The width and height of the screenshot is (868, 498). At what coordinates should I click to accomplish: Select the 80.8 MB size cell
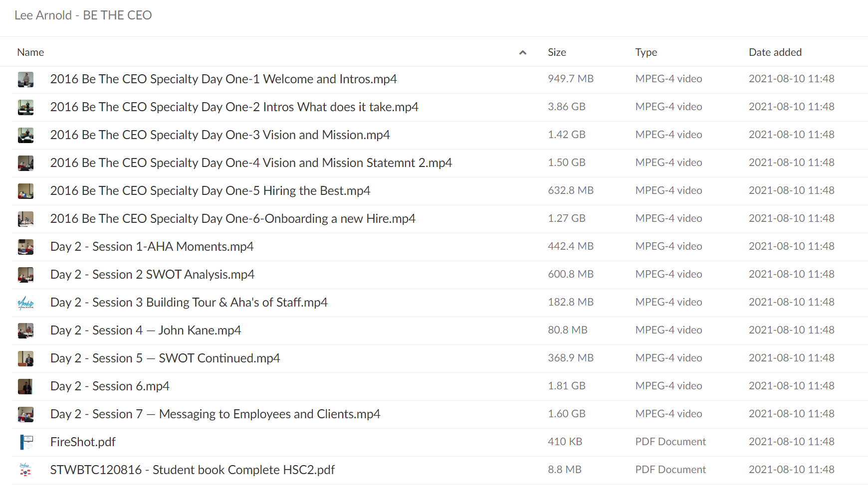click(568, 330)
